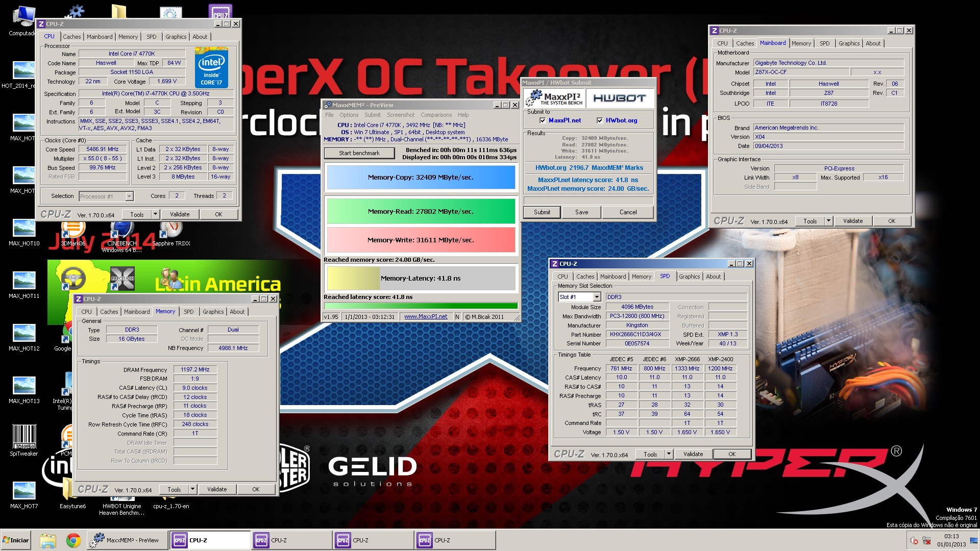Expand Tools arrow in CPU tab window
The width and height of the screenshot is (980, 551).
pos(155,214)
